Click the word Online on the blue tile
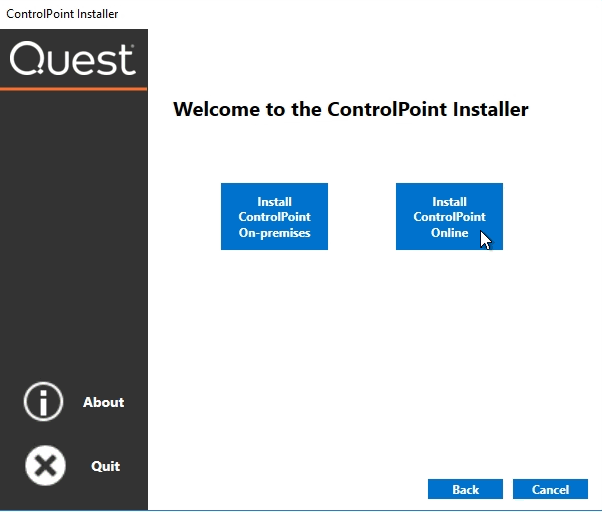602x512 pixels. point(449,233)
